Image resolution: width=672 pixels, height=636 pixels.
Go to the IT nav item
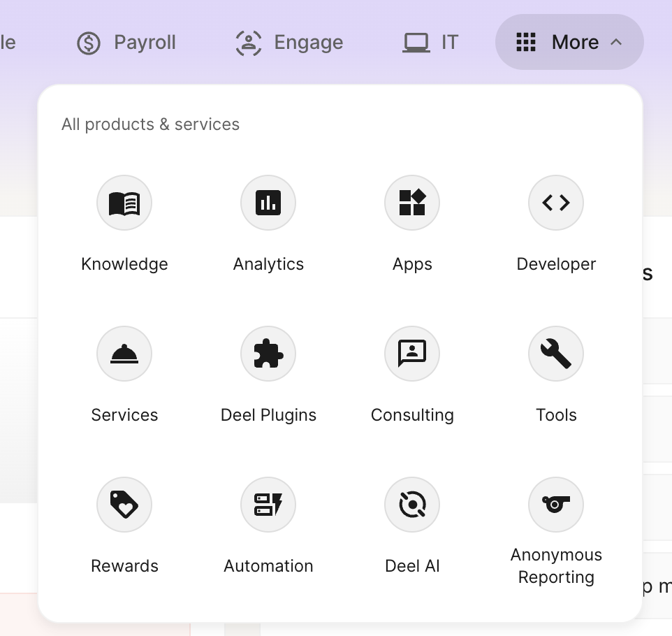pos(430,43)
